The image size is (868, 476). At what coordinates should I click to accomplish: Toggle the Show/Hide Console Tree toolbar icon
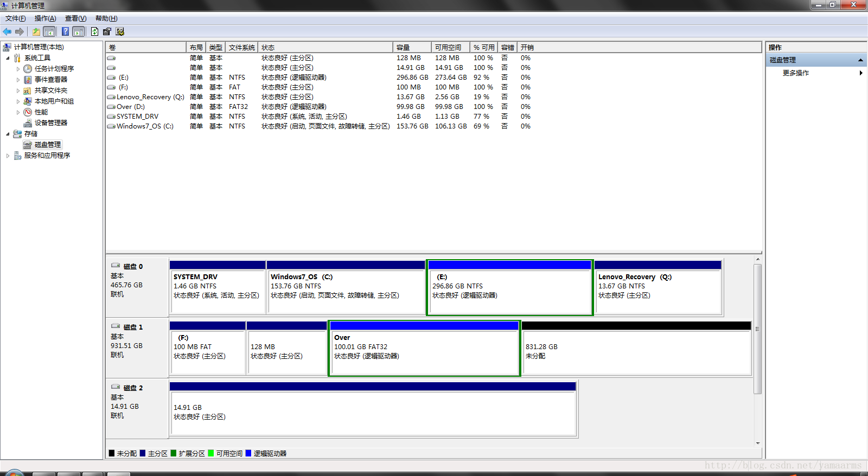49,31
